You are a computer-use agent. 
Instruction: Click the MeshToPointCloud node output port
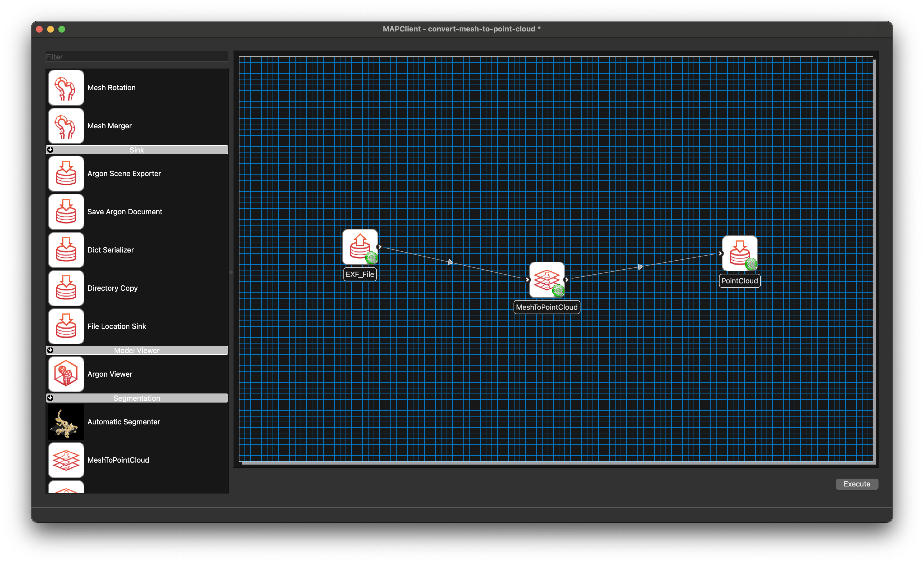[x=566, y=279]
